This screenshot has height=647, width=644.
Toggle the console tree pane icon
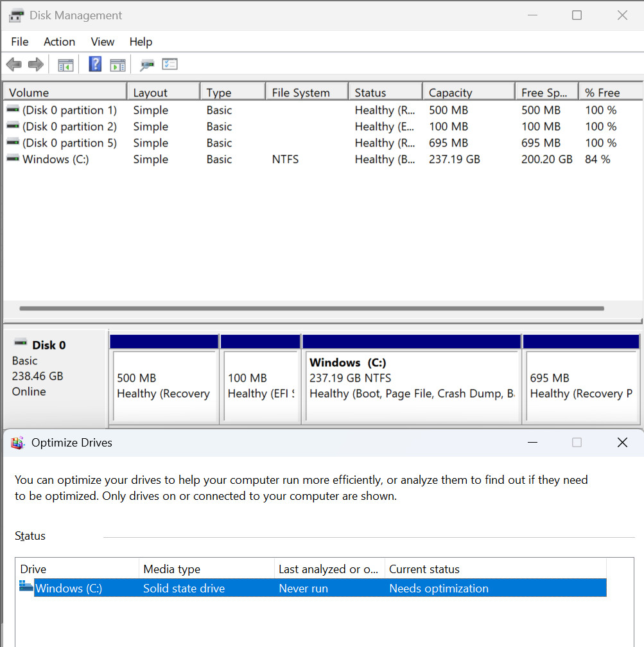click(65, 65)
